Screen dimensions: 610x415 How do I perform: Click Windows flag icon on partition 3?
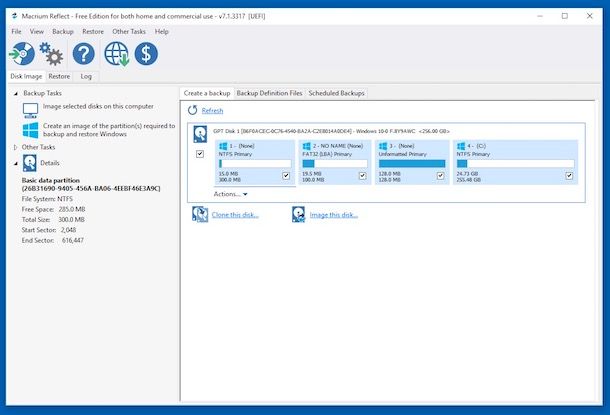tap(383, 146)
